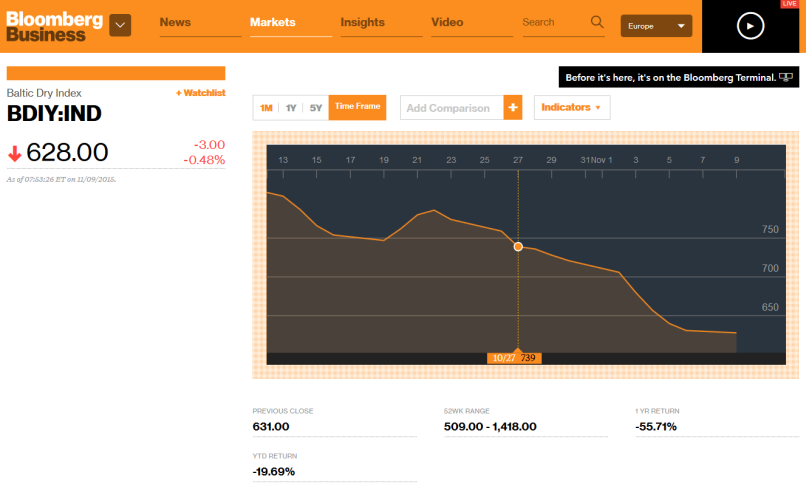
Task: Open the Video section
Action: coord(447,22)
